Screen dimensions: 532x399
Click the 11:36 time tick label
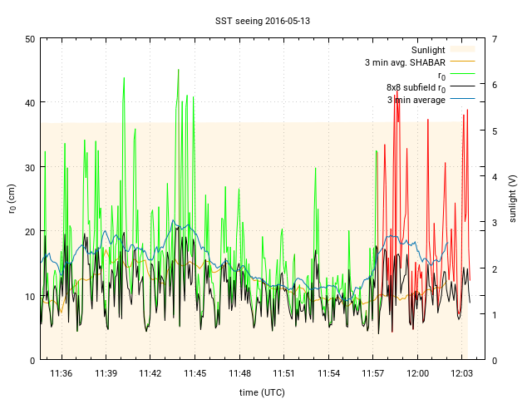tap(62, 374)
